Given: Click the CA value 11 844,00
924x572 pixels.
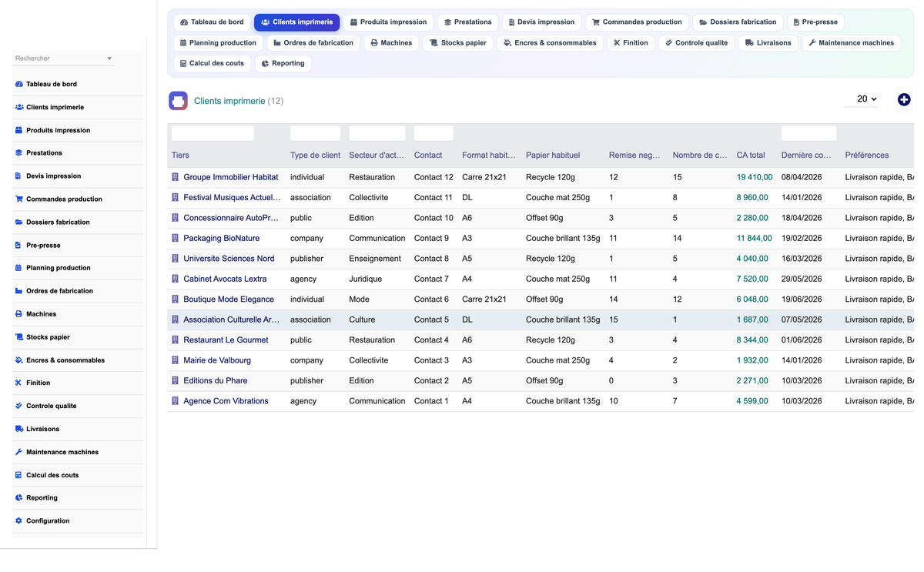Looking at the screenshot, I should tap(754, 239).
